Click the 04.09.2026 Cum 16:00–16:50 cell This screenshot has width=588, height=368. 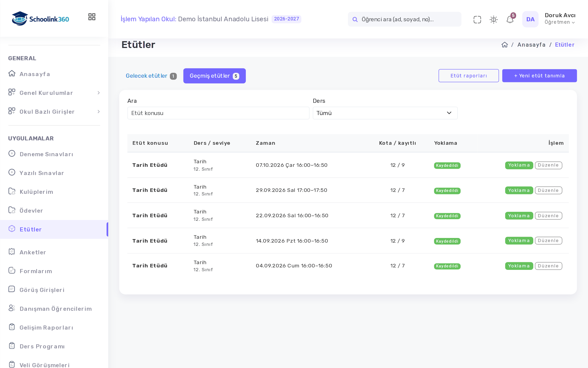coord(294,266)
